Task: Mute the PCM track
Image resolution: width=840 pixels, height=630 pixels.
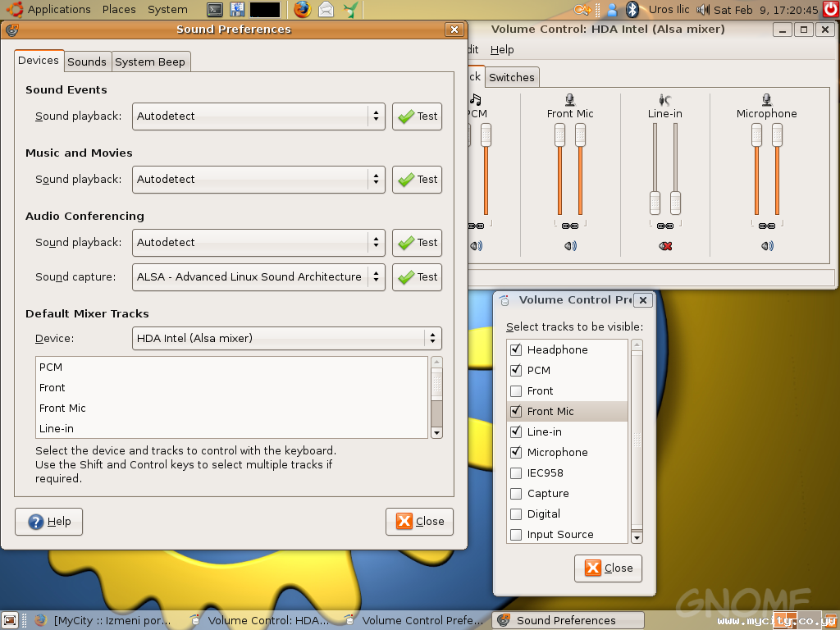Action: click(476, 246)
